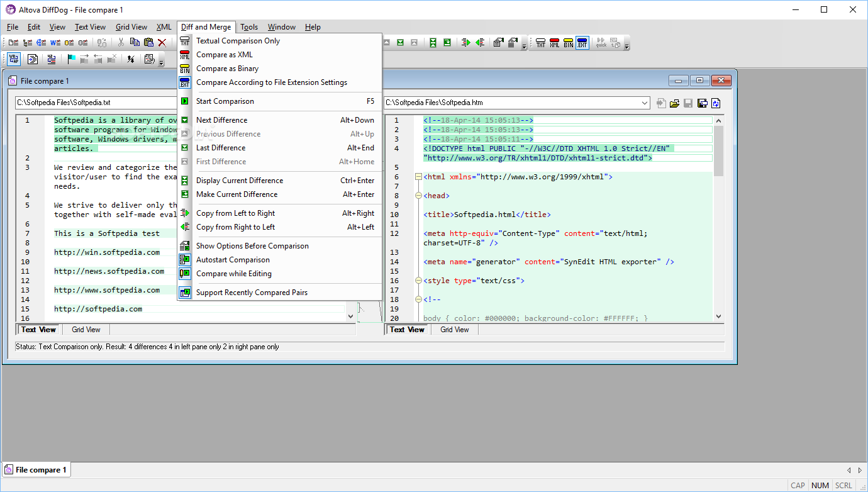The image size is (868, 492).
Task: Expand the comparison mode toolbar overflow arrow
Action: coord(626,46)
